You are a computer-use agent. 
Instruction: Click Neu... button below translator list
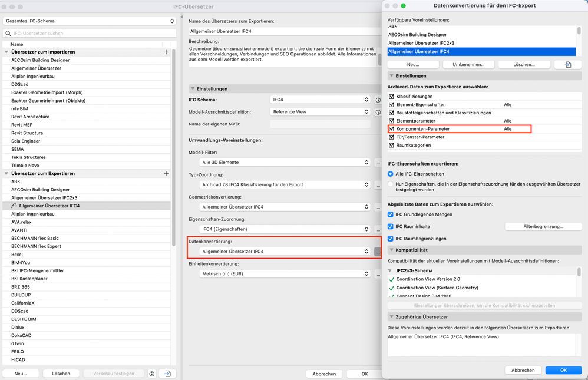coord(21,374)
